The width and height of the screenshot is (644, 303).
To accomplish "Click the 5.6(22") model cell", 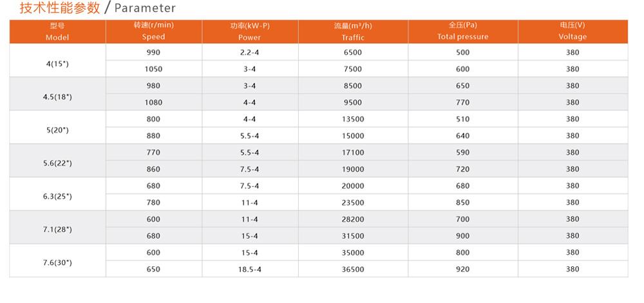I will [57, 163].
